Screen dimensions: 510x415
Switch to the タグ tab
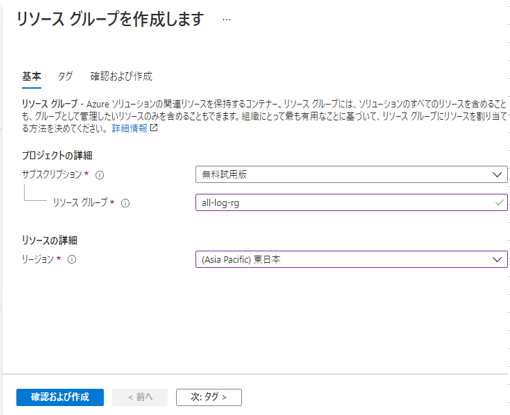point(65,76)
